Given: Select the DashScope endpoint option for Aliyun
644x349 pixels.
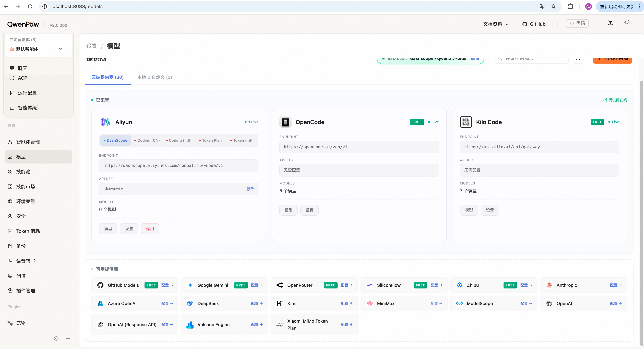Looking at the screenshot, I should click(115, 141).
